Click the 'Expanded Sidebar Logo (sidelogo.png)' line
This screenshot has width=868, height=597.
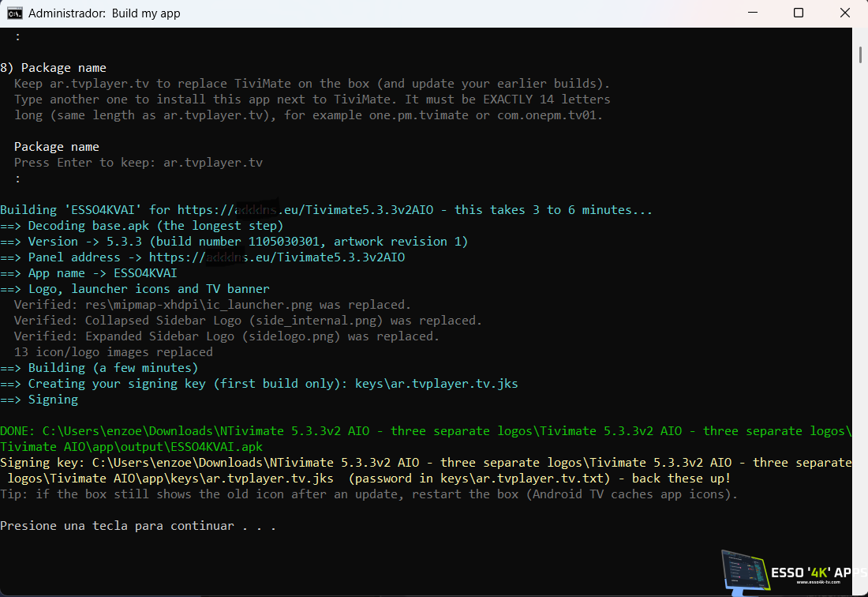coord(226,336)
